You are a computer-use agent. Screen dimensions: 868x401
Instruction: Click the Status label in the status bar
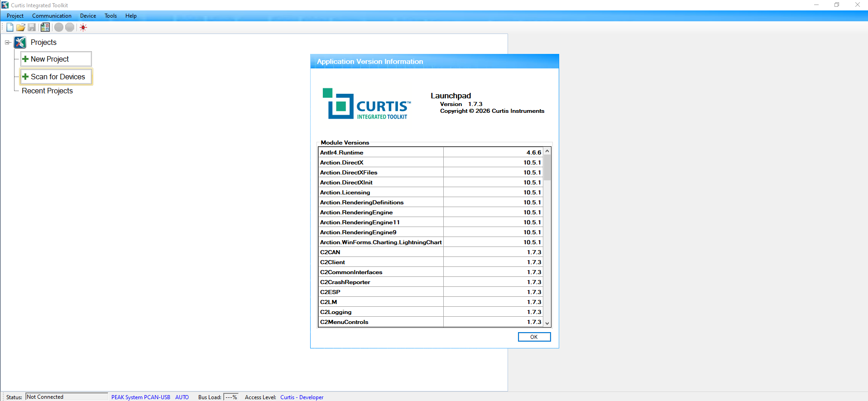[14, 397]
